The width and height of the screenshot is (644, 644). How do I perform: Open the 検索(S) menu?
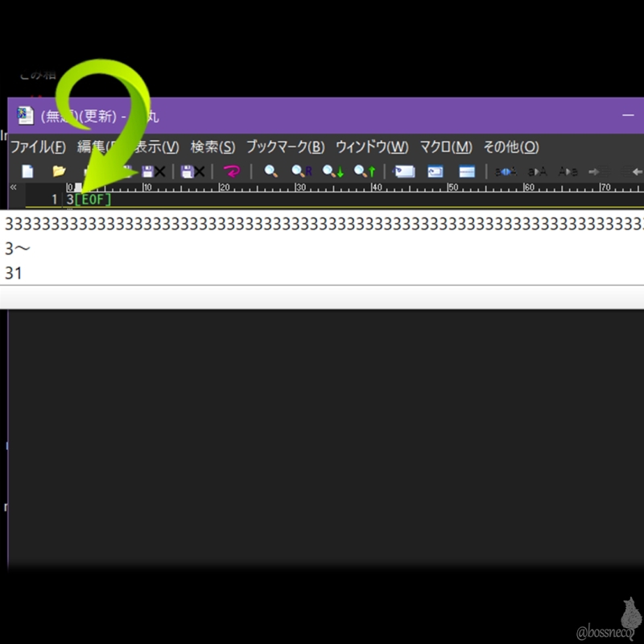(213, 147)
